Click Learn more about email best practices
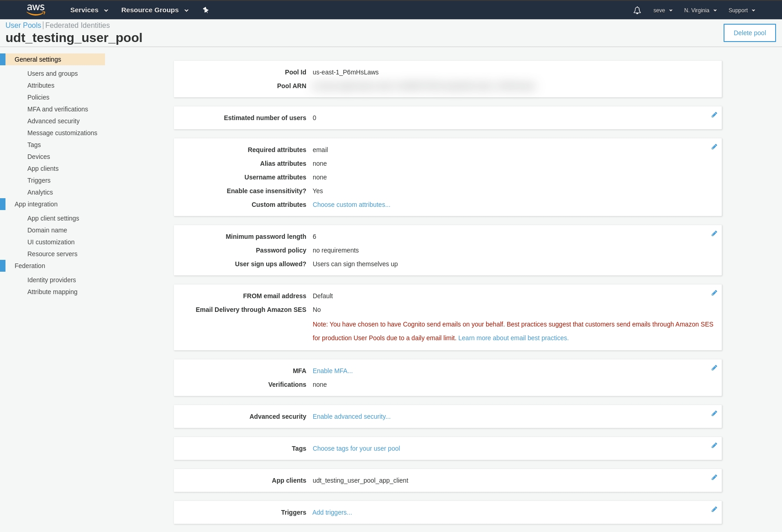This screenshot has width=782, height=532. click(514, 338)
